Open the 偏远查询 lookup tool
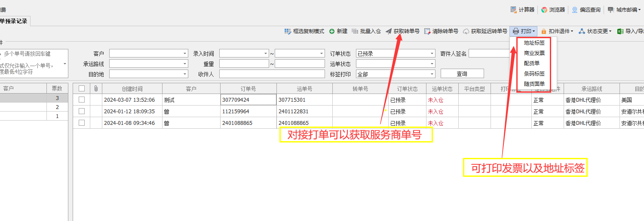 [x=575, y=9]
